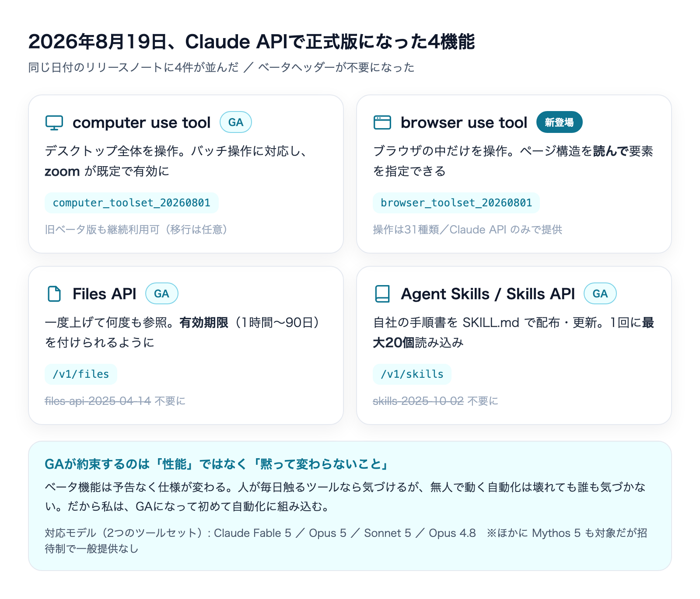The height and width of the screenshot is (599, 700).
Task: Click the footnote 対応モデル（2つのツールセット）
Action: pos(346,540)
